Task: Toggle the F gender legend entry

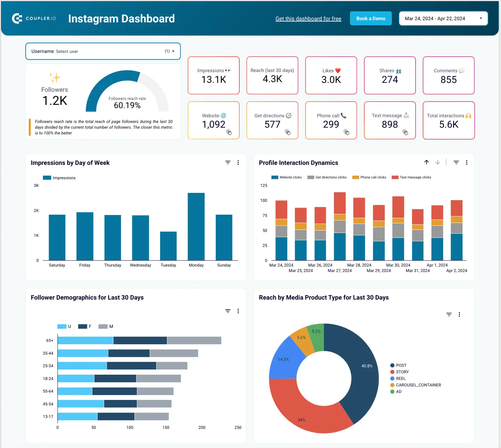Action: [x=85, y=326]
